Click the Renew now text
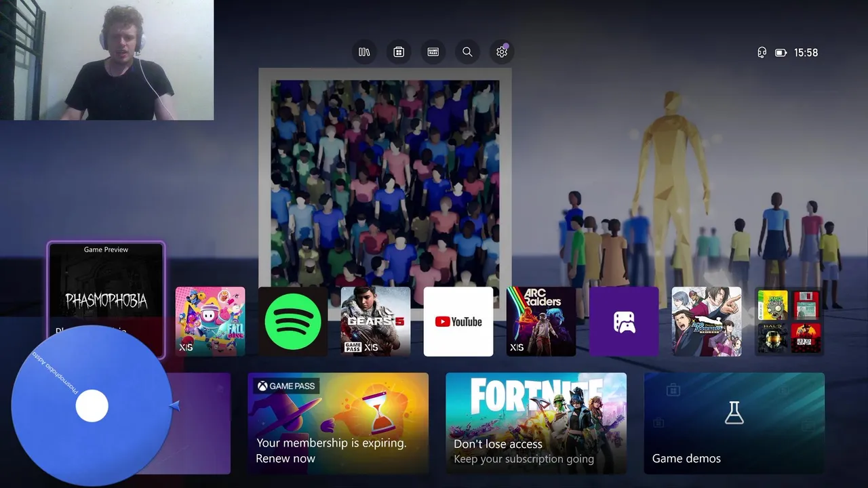Screen dimensions: 868x488 [285, 458]
